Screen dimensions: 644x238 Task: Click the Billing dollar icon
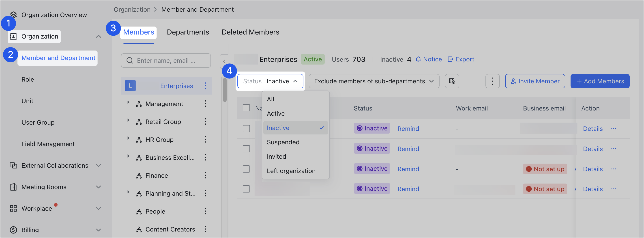tap(13, 230)
